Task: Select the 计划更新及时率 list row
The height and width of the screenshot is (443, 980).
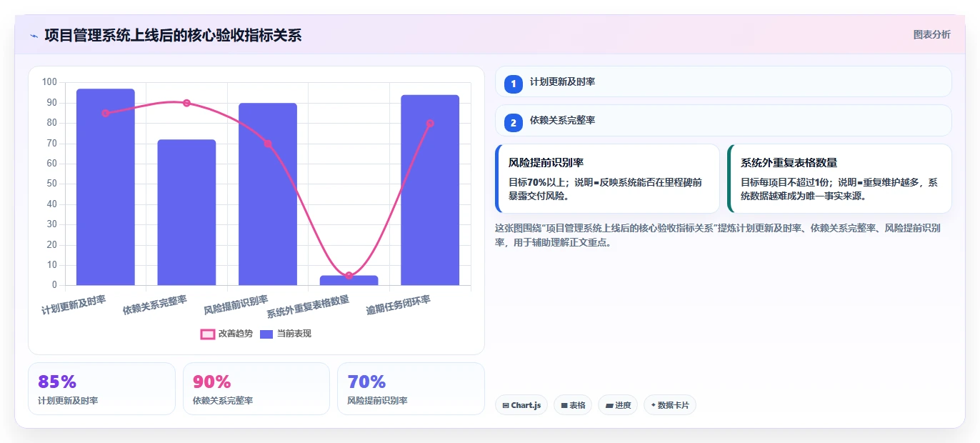Action: [723, 81]
